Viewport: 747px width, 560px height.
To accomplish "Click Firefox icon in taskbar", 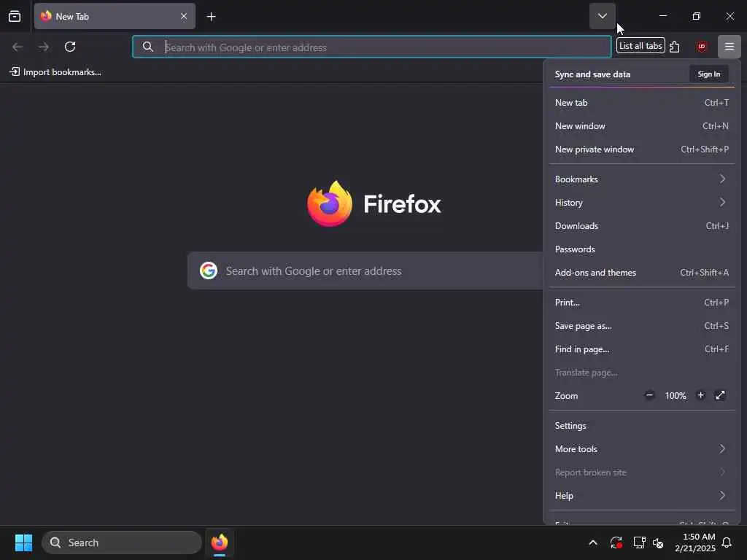I will click(219, 542).
